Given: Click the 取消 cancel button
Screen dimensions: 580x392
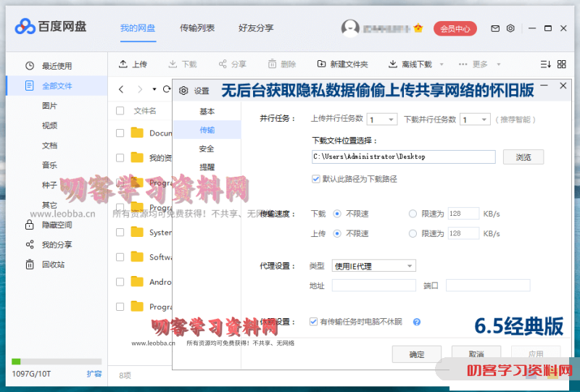Looking at the screenshot, I should pyautogui.click(x=476, y=354).
